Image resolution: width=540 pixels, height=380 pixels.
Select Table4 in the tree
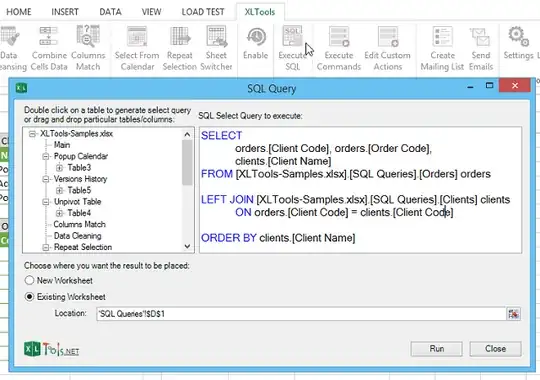point(79,213)
